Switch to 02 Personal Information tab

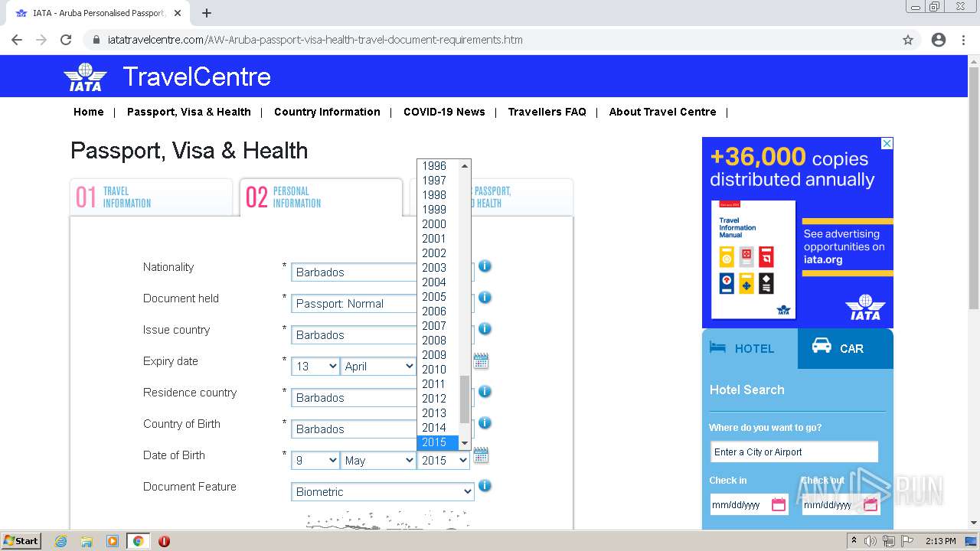click(321, 197)
